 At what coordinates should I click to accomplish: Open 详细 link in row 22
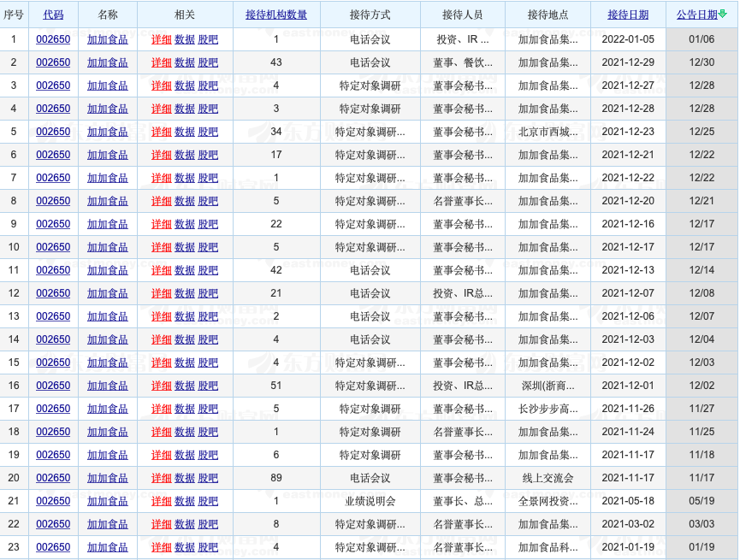(x=161, y=524)
